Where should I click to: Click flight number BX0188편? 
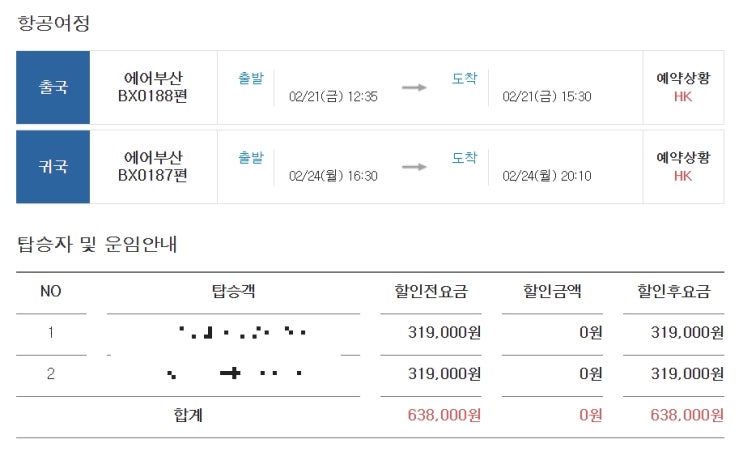click(x=153, y=96)
